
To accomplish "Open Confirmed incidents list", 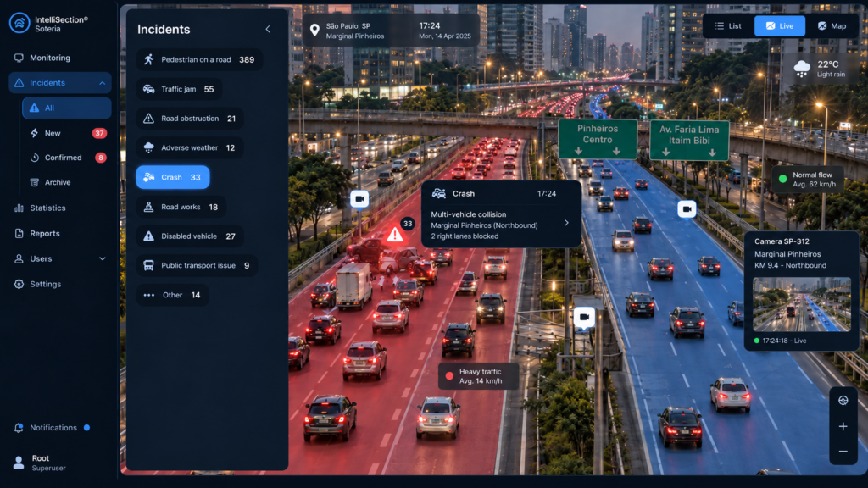I will [66, 158].
